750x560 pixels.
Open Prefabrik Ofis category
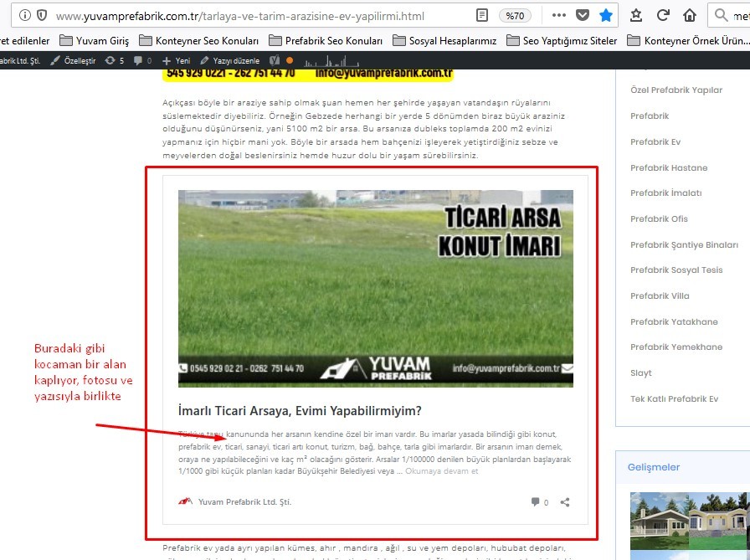coord(659,218)
